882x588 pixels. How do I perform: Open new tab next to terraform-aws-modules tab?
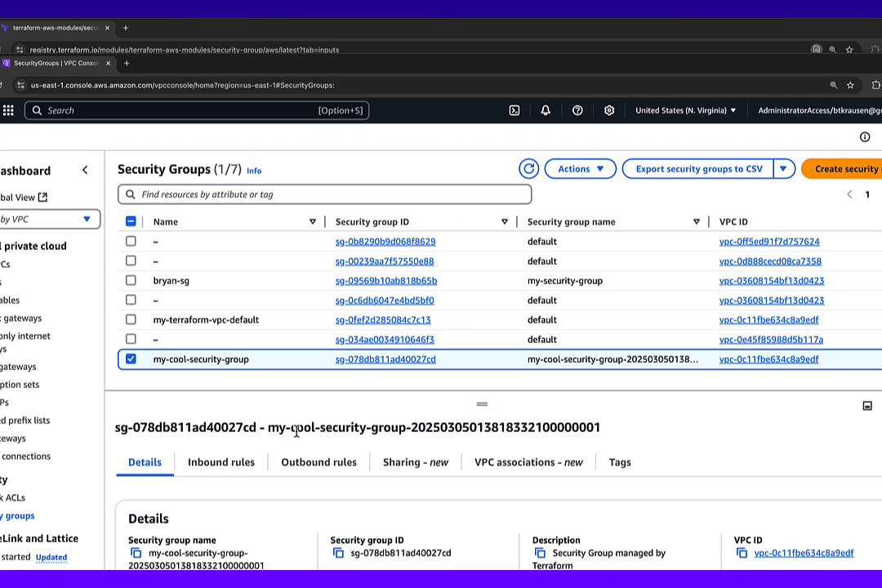click(126, 28)
